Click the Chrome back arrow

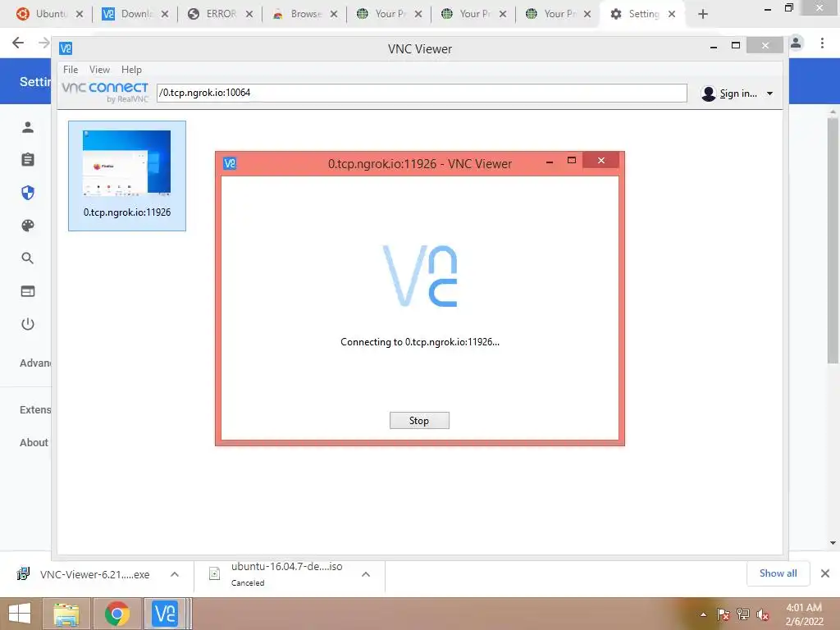(x=18, y=43)
